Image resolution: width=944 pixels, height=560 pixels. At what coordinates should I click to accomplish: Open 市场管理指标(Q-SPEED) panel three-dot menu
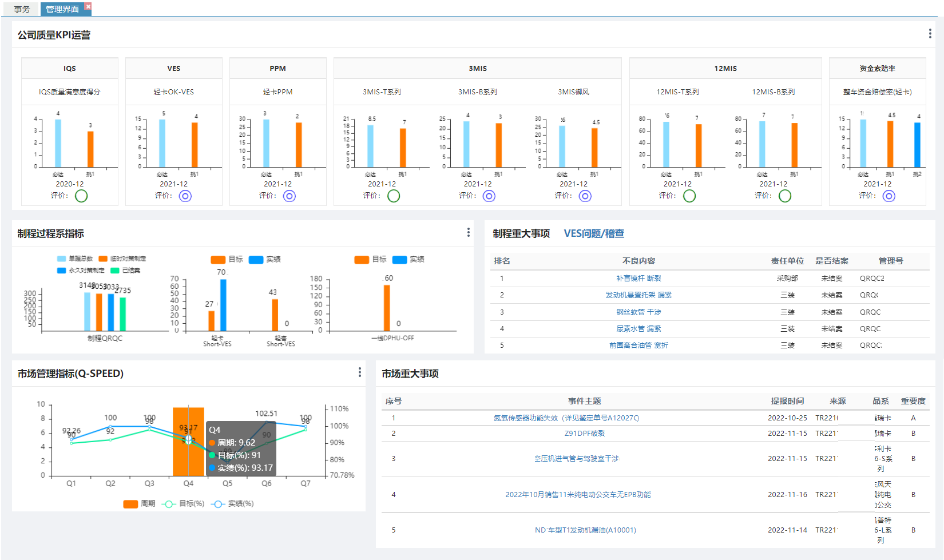pos(359,372)
